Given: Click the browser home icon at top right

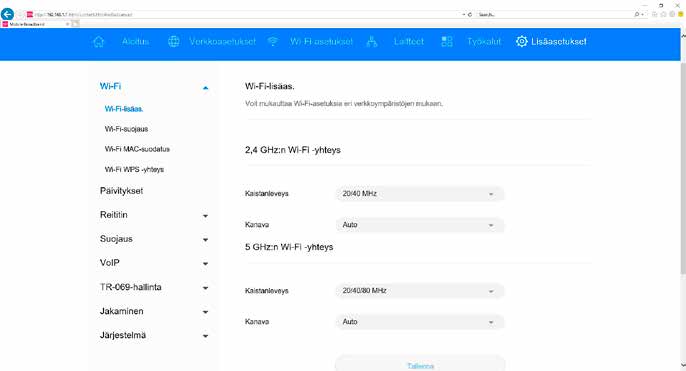Looking at the screenshot, I should pos(654,14).
